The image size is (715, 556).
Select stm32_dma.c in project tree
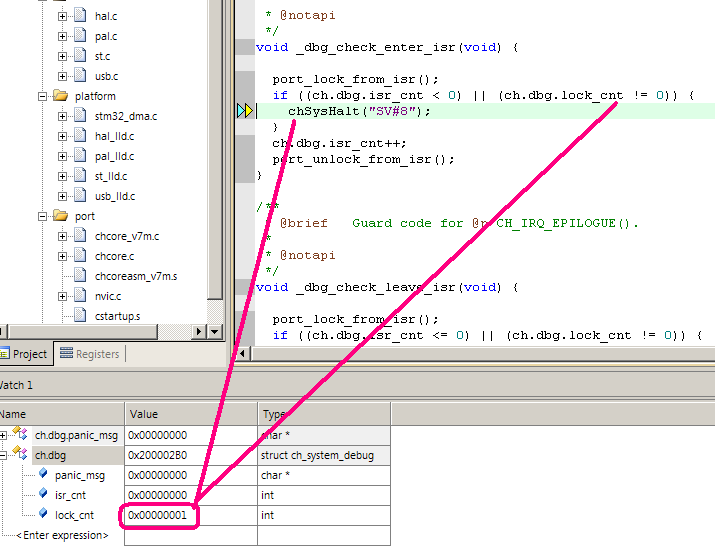[x=126, y=116]
